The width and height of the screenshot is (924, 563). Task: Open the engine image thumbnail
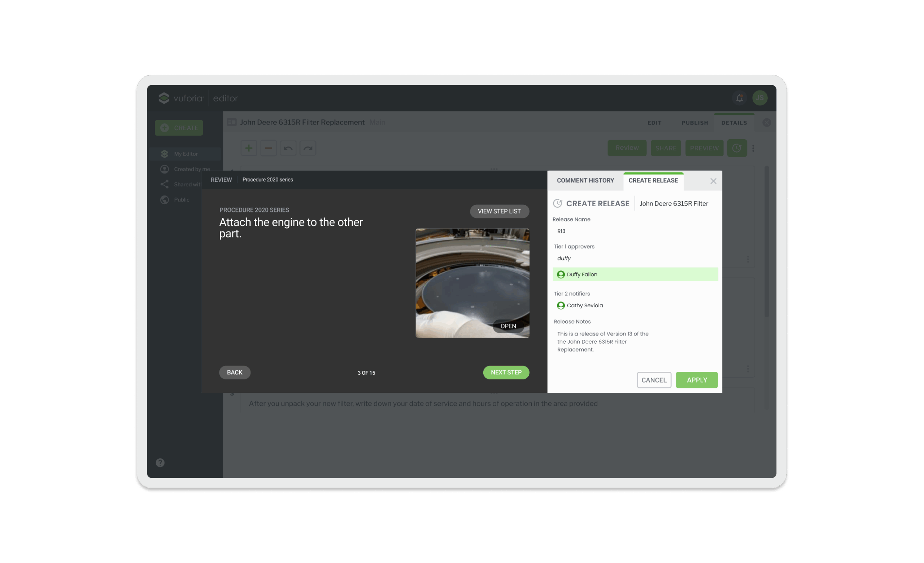click(508, 326)
